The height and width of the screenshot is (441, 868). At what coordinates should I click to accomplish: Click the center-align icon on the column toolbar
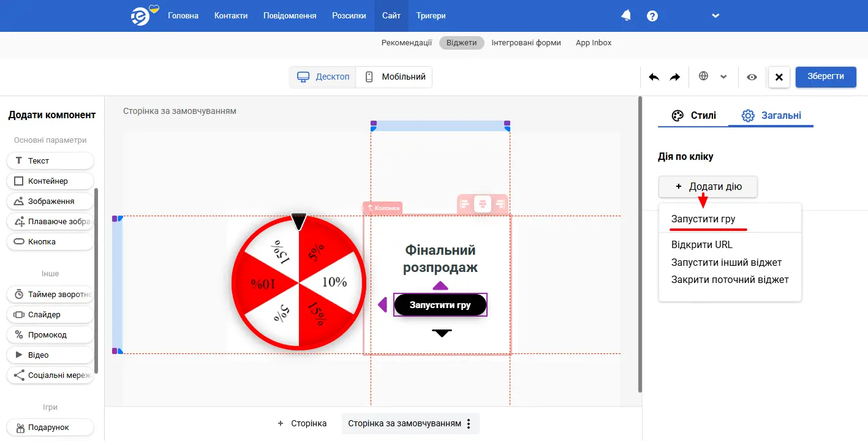click(x=482, y=203)
